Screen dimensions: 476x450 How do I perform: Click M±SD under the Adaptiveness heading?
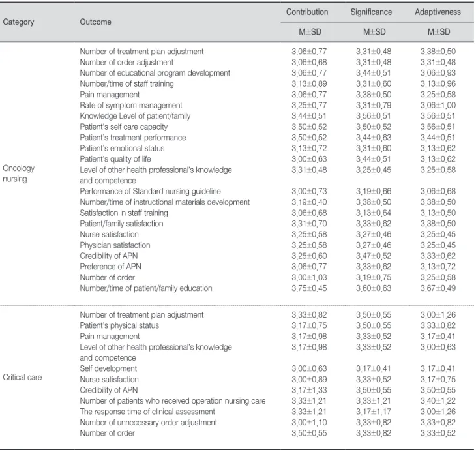[x=439, y=32]
